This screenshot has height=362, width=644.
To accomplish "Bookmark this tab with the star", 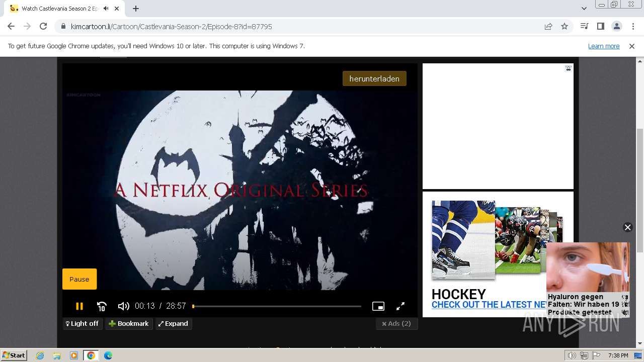I will 565,26.
